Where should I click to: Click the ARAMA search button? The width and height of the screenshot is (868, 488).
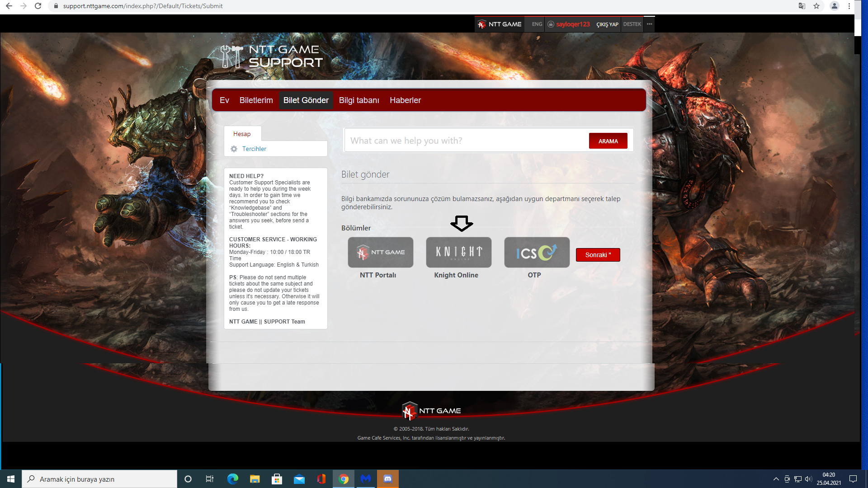[608, 141]
